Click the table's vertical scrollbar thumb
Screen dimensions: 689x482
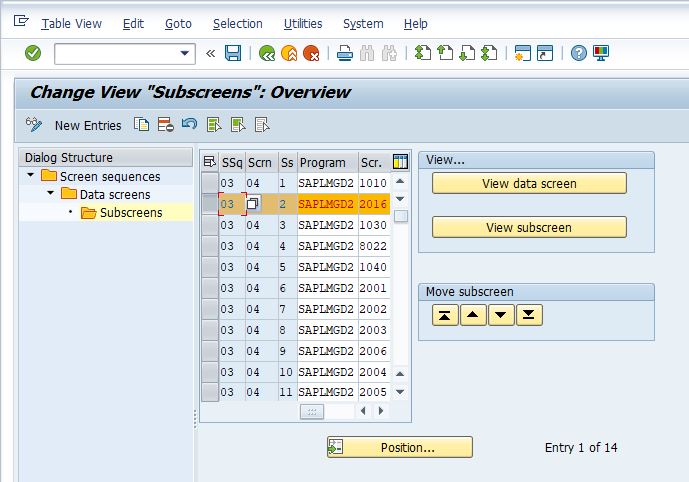click(400, 216)
